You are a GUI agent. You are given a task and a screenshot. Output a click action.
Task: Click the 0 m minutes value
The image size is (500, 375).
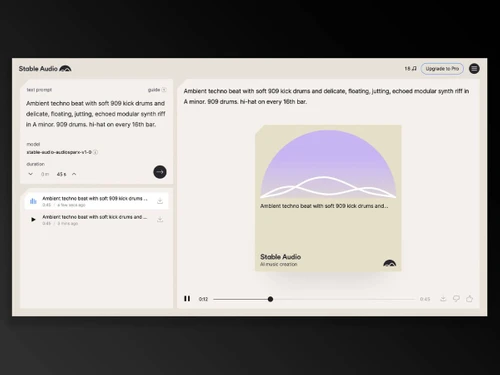(45, 174)
